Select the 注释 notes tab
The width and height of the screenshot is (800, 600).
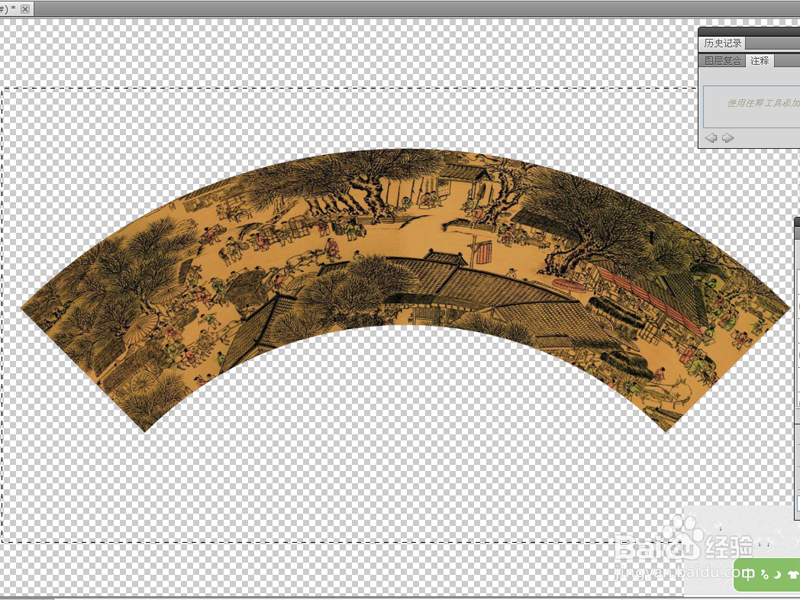click(x=760, y=61)
